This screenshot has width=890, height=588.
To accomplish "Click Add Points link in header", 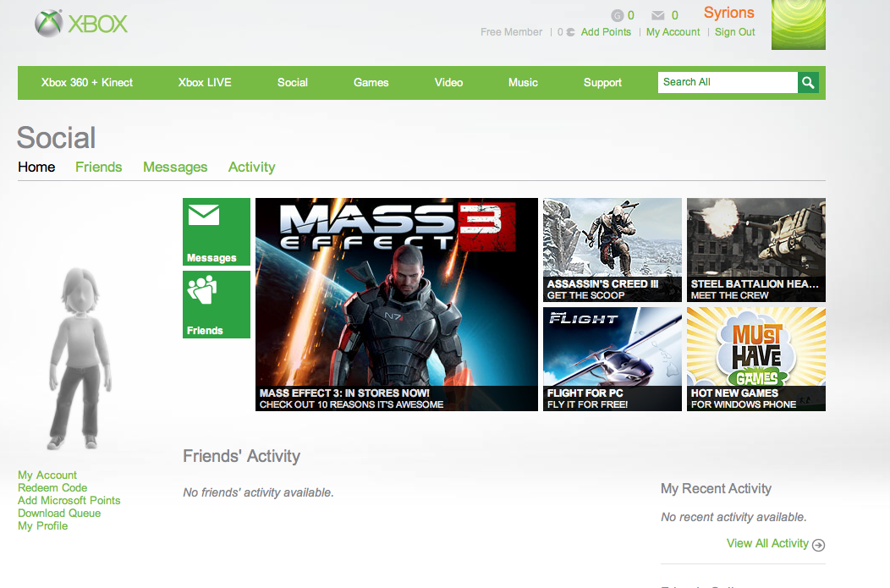I will (606, 32).
